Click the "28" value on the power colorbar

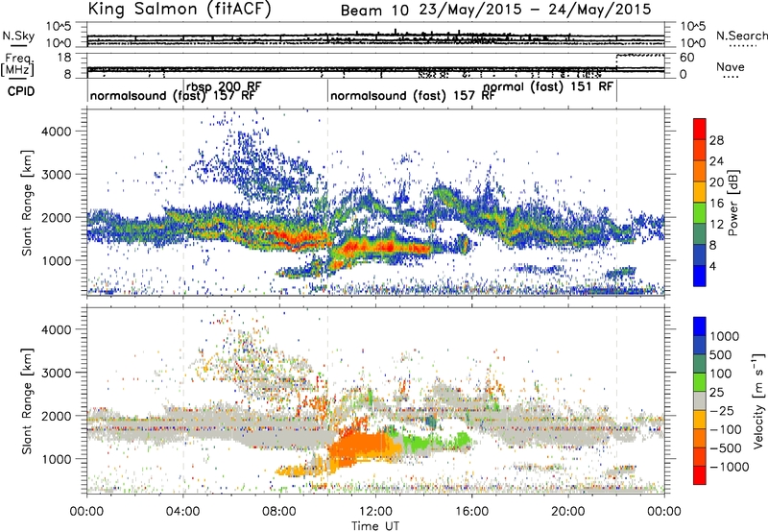(x=716, y=140)
